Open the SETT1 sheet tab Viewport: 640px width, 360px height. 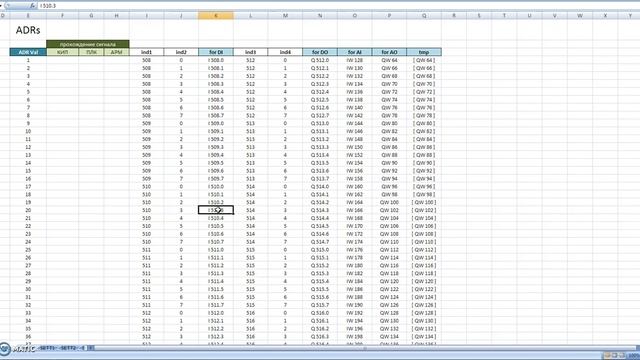tap(47, 348)
